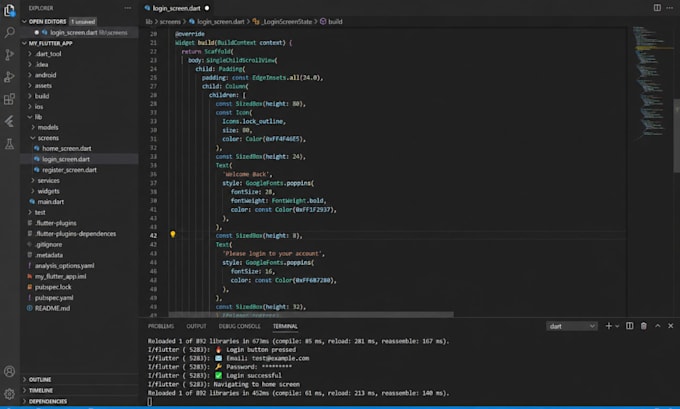Switch to the Output tab
The width and height of the screenshot is (680, 409).
point(196,326)
